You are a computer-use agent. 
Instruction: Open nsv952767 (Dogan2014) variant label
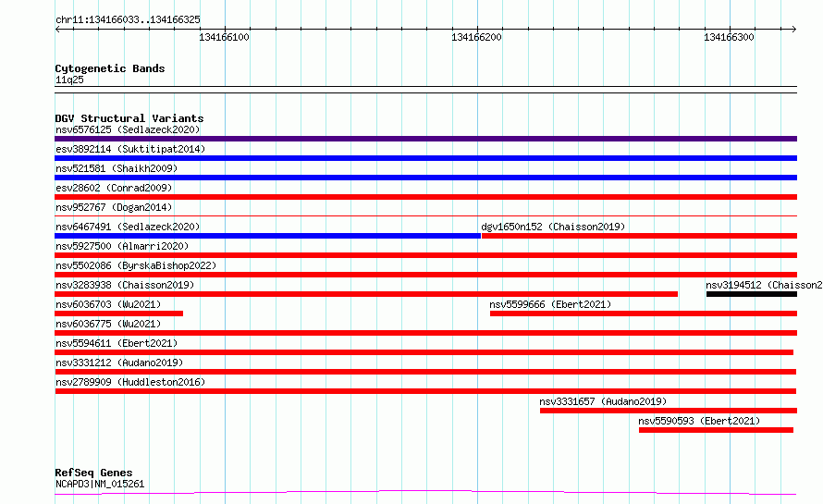pyautogui.click(x=114, y=207)
